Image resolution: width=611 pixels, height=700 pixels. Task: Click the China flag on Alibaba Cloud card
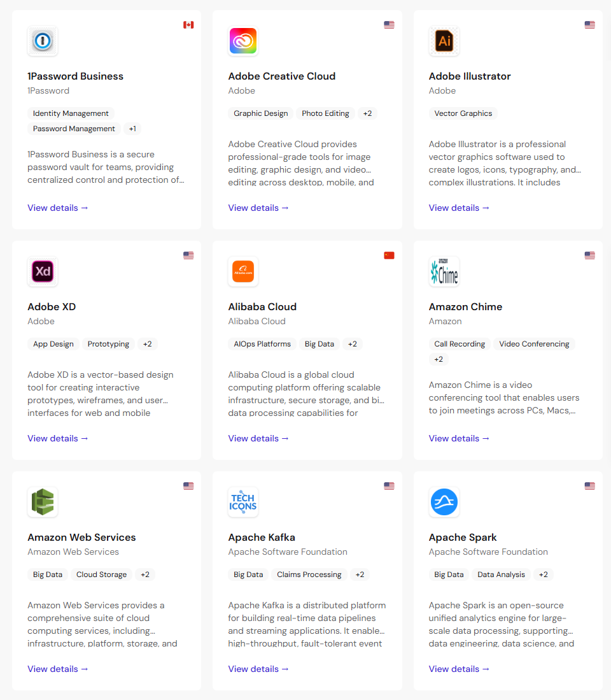pyautogui.click(x=390, y=255)
